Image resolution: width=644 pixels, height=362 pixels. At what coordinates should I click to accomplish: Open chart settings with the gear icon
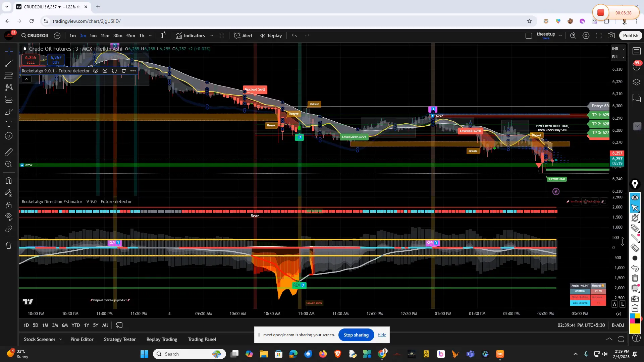pos(586,35)
